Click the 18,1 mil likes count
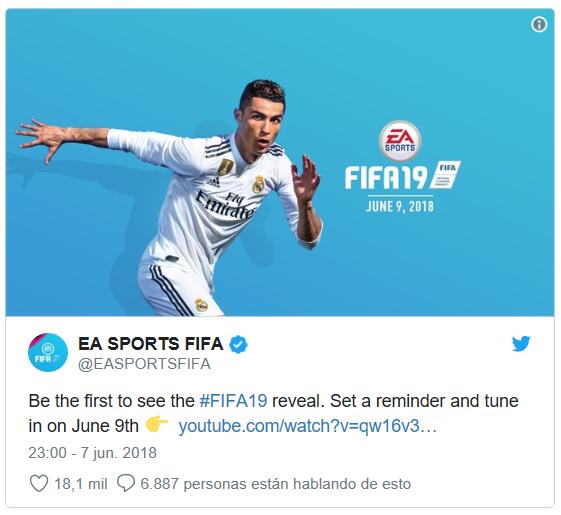The image size is (561, 515). (81, 484)
